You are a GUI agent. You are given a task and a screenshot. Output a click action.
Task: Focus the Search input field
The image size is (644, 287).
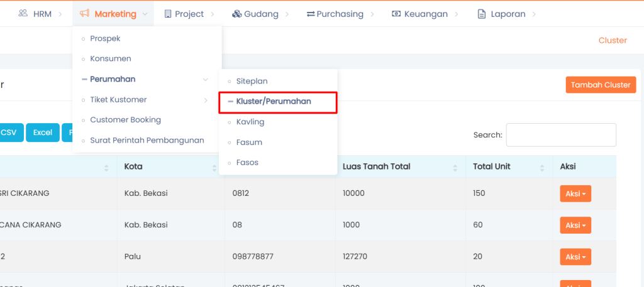pyautogui.click(x=560, y=134)
